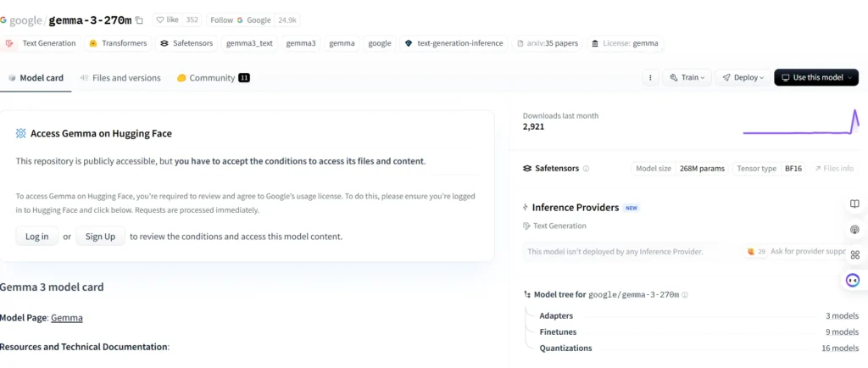The height and width of the screenshot is (368, 868).
Task: Click the Safetensors info icon
Action: pos(587,169)
